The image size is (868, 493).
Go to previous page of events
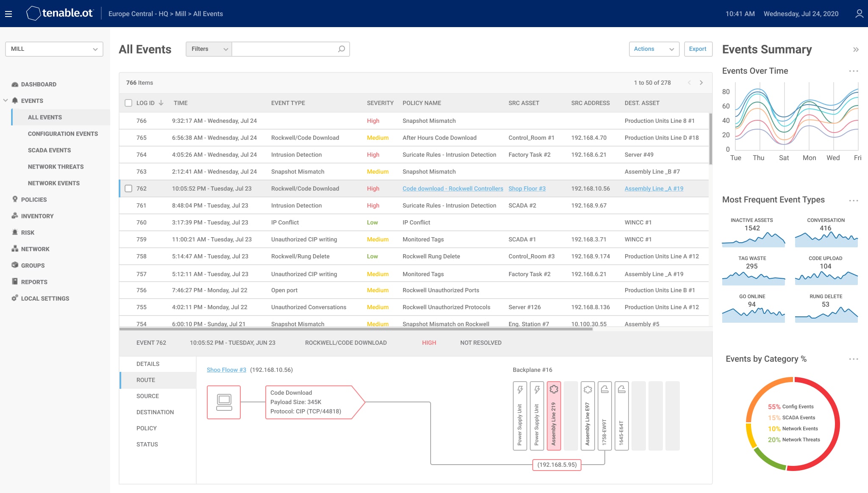coord(689,83)
